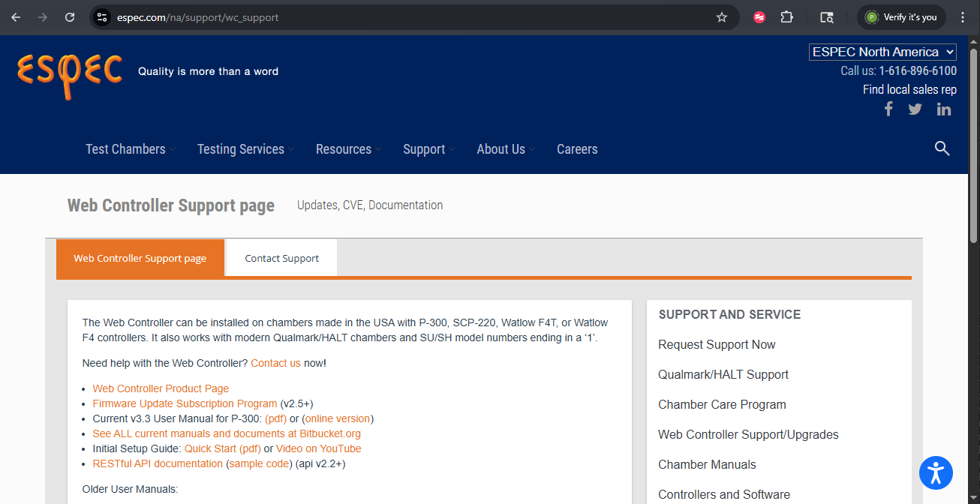Open Chamber Care Program sidebar link
Image resolution: width=980 pixels, height=504 pixels.
(x=722, y=404)
